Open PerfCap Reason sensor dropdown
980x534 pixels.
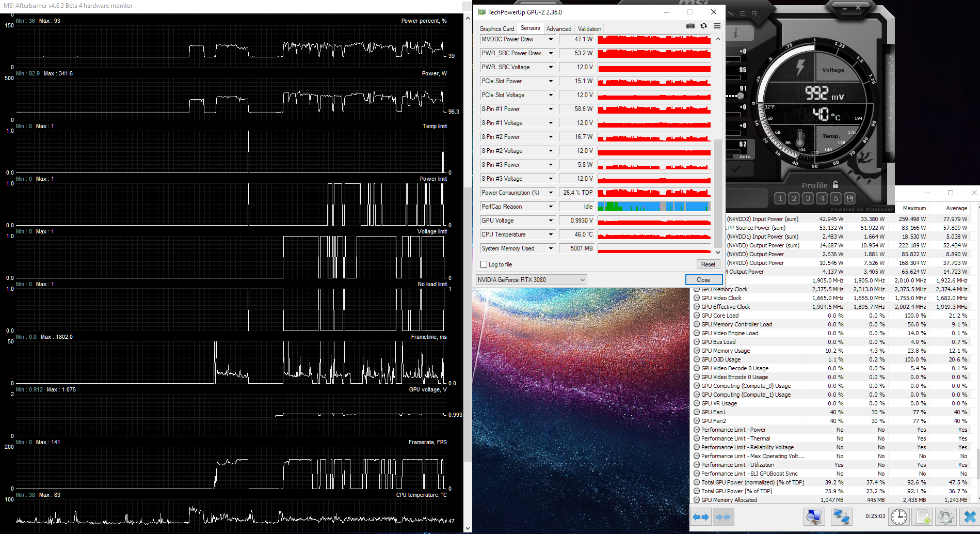tap(551, 207)
